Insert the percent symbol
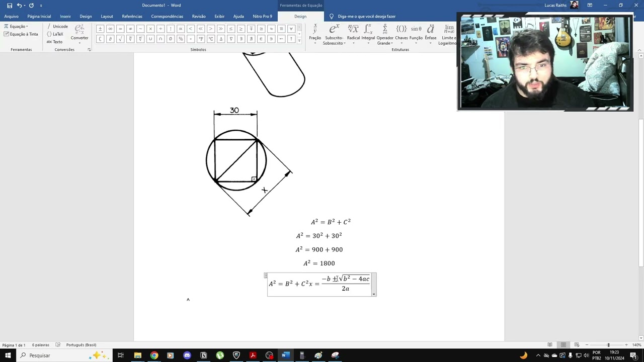 [x=181, y=39]
